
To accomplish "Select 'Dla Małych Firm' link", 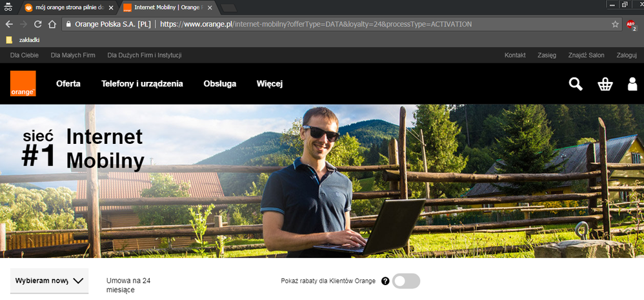I will (73, 55).
